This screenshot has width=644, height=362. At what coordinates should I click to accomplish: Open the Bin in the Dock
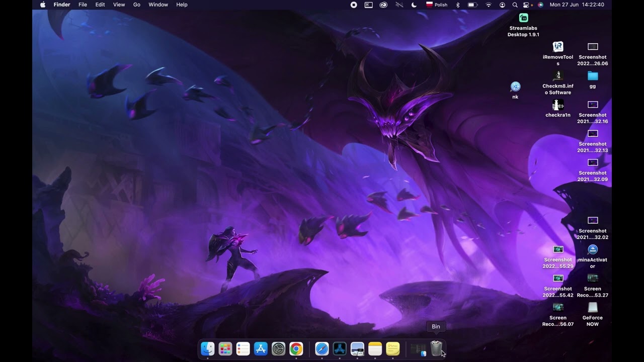click(x=436, y=348)
